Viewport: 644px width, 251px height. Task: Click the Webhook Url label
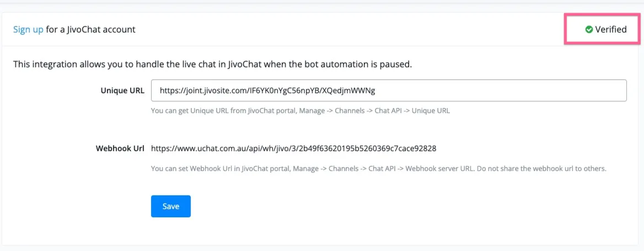pyautogui.click(x=120, y=149)
